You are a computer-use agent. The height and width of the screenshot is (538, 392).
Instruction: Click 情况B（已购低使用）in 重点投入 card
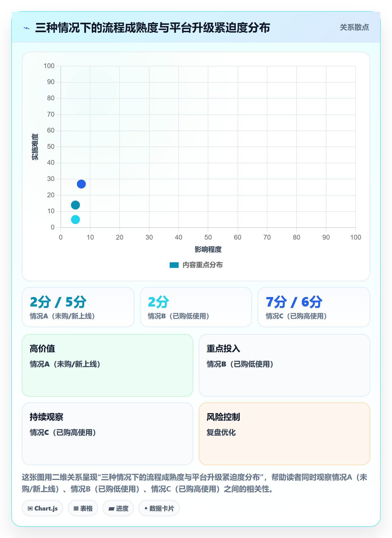240,364
